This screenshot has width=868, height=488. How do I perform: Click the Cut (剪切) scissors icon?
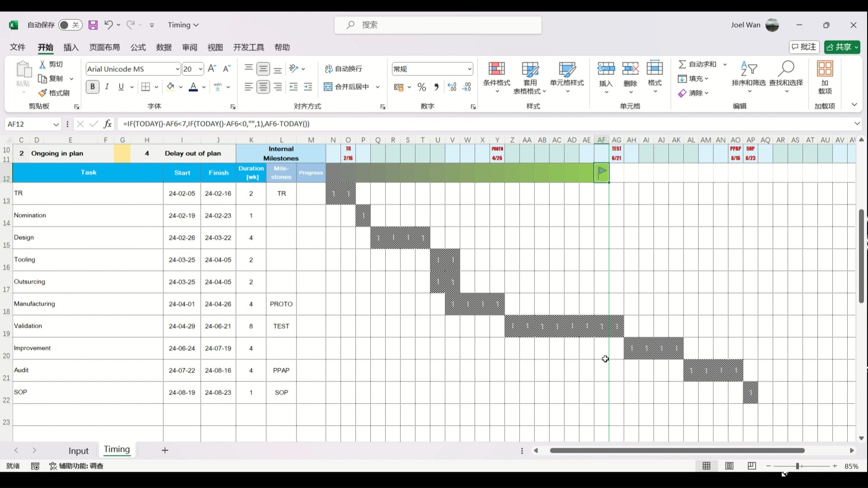[x=42, y=64]
